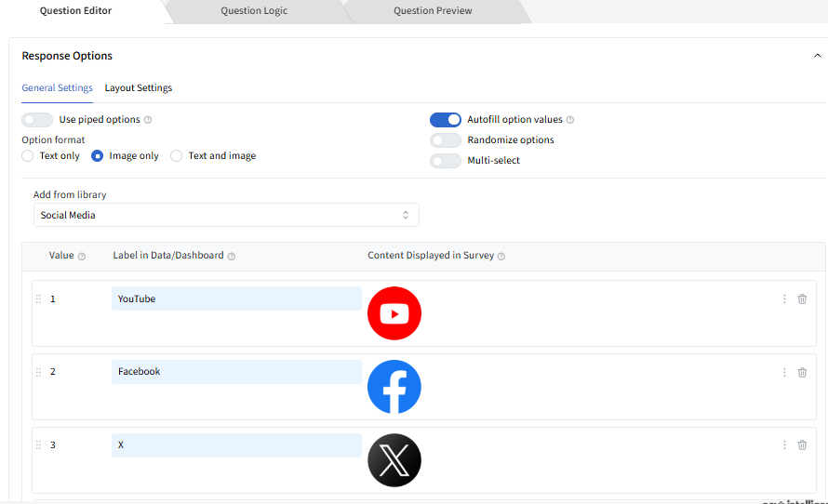Viewport: 828px width, 504px height.
Task: Enable Randomize options switch
Action: pyautogui.click(x=446, y=140)
